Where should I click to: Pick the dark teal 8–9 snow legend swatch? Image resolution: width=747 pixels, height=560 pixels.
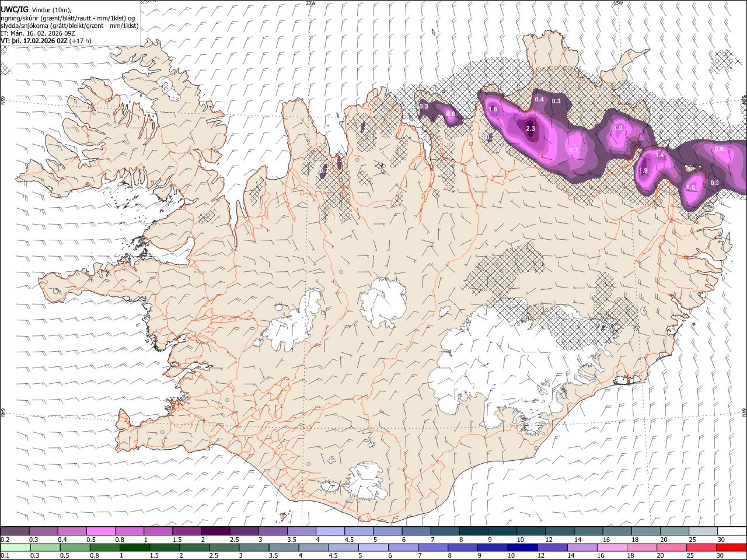(x=473, y=531)
